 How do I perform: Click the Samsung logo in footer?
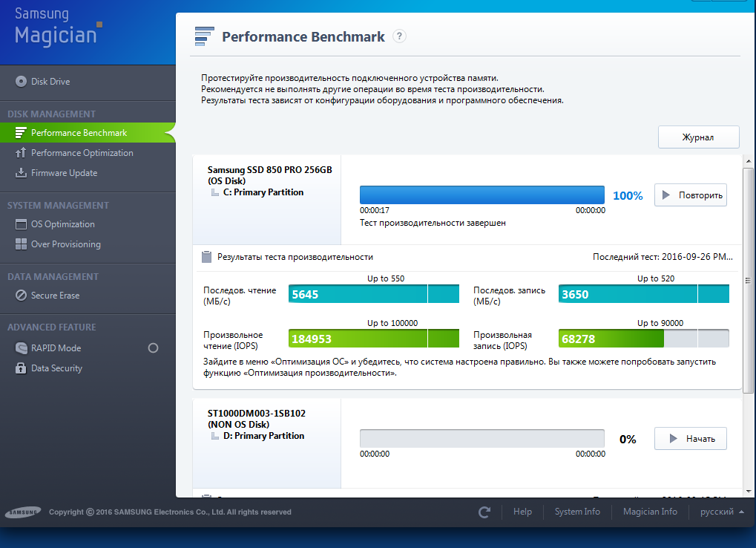click(23, 512)
